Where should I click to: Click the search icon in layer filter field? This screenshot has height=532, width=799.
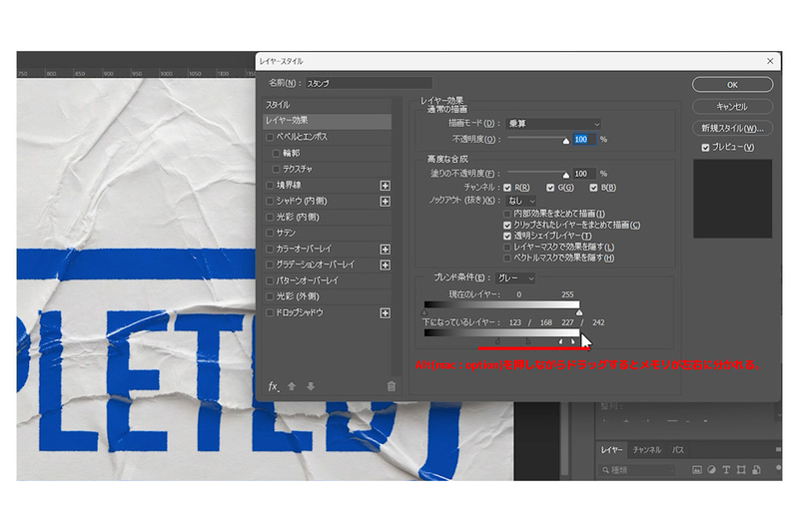pyautogui.click(x=605, y=470)
